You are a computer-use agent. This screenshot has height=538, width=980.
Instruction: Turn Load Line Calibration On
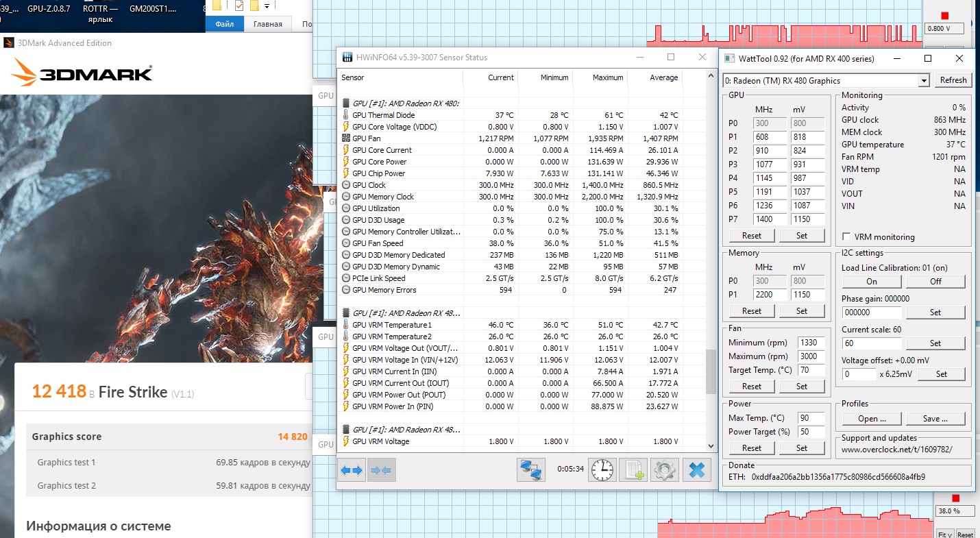(x=872, y=282)
